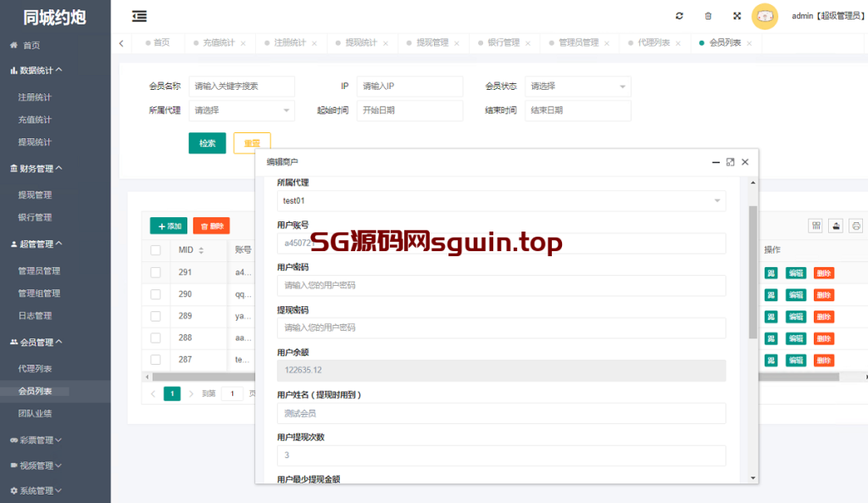This screenshot has width=868, height=503.
Task: Open the table column filter icon
Action: pyautogui.click(x=815, y=226)
